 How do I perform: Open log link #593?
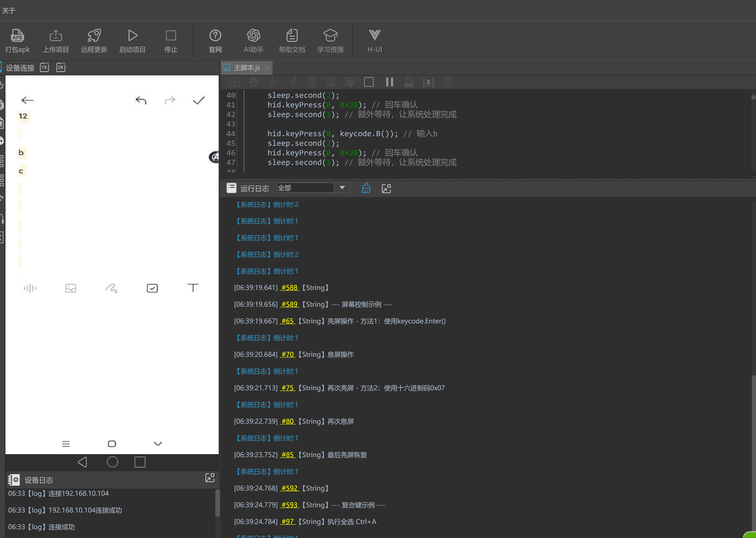click(289, 505)
